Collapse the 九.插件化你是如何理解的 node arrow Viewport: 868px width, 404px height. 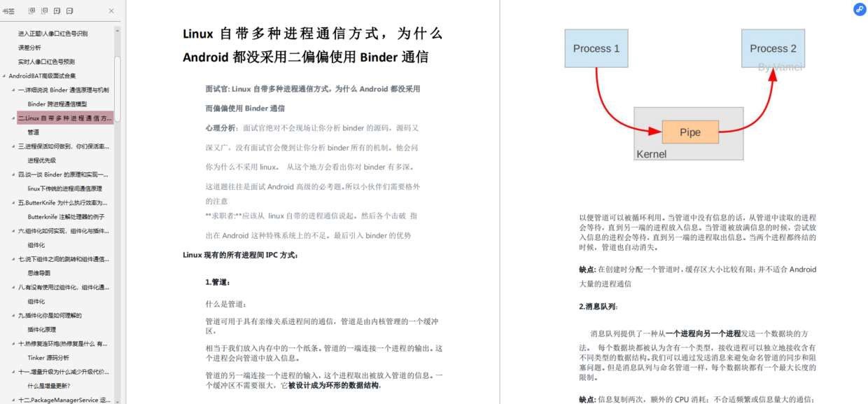tap(13, 315)
